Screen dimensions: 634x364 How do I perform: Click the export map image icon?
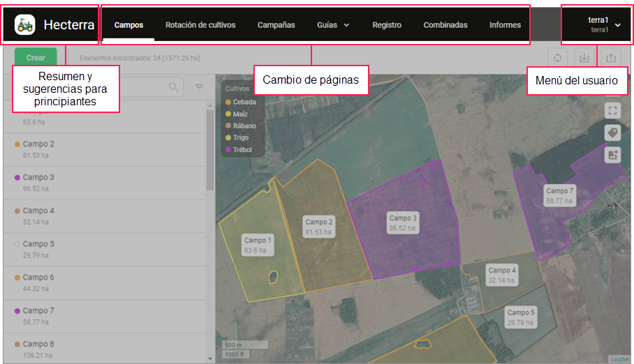(612, 155)
